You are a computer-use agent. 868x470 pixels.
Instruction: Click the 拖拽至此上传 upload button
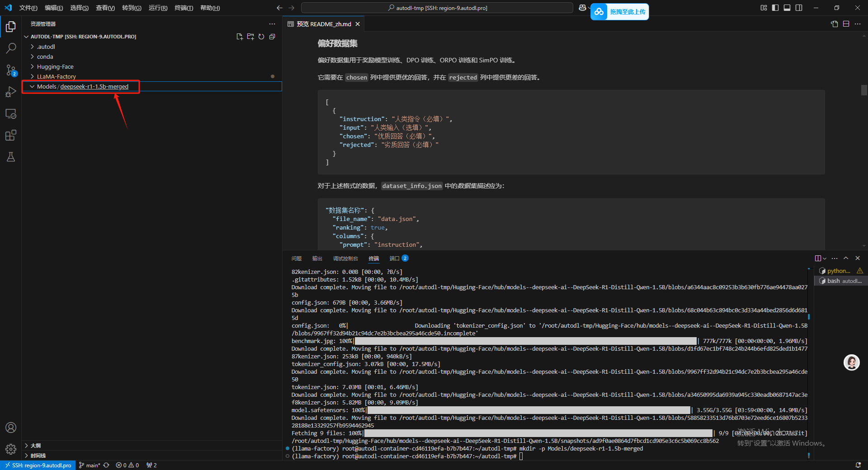[620, 12]
